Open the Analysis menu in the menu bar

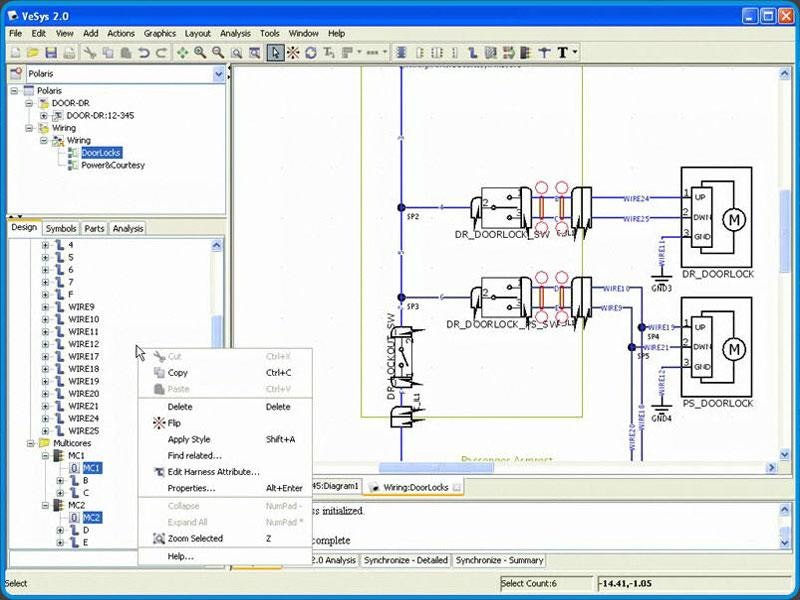coord(235,33)
